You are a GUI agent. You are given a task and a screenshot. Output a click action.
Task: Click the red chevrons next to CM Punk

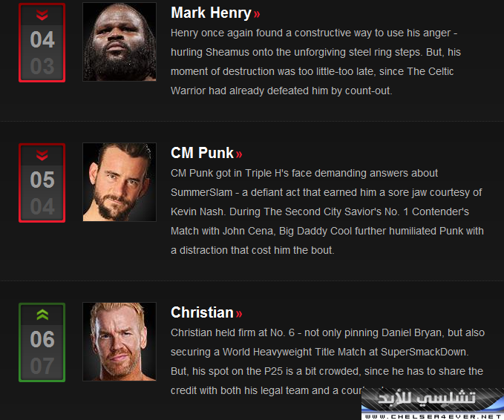point(239,154)
